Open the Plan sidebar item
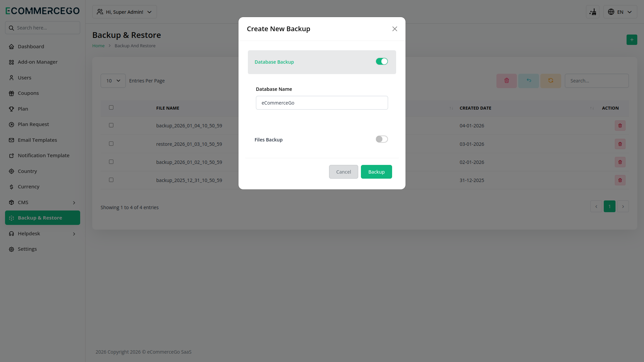This screenshot has height=362, width=644. click(x=43, y=109)
